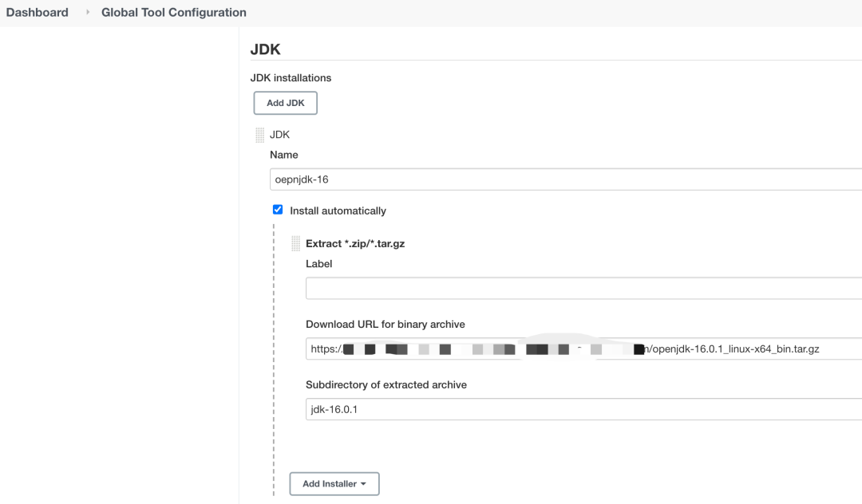Click the JDK section heading

click(265, 49)
